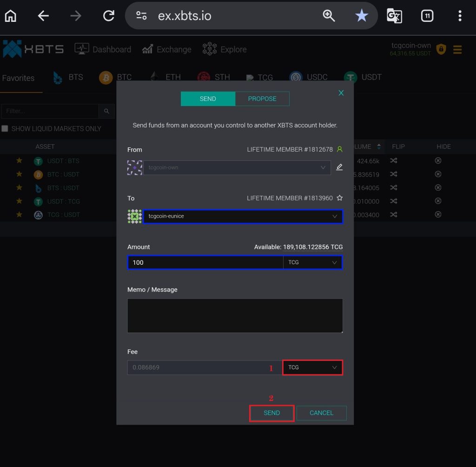This screenshot has height=467, width=476.
Task: Click the bookmark star in address bar
Action: pos(361,16)
